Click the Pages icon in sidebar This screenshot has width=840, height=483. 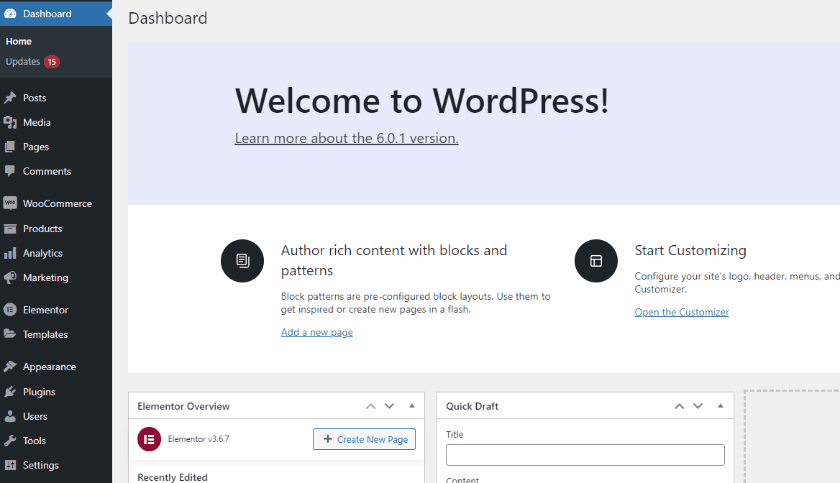pos(10,147)
